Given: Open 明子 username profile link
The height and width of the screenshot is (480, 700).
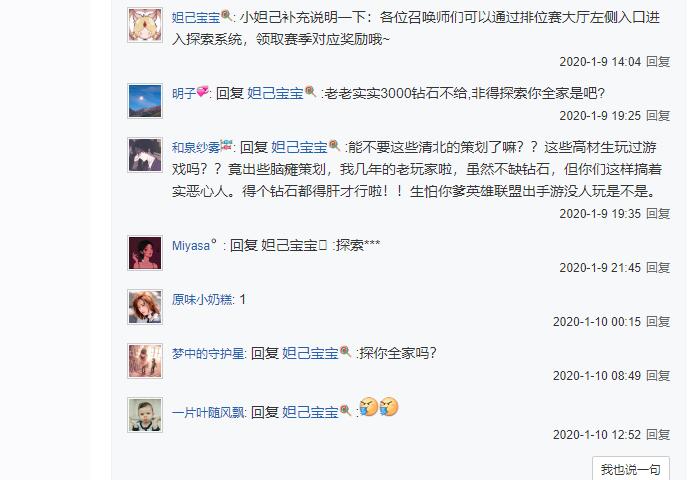Looking at the screenshot, I should point(184,93).
